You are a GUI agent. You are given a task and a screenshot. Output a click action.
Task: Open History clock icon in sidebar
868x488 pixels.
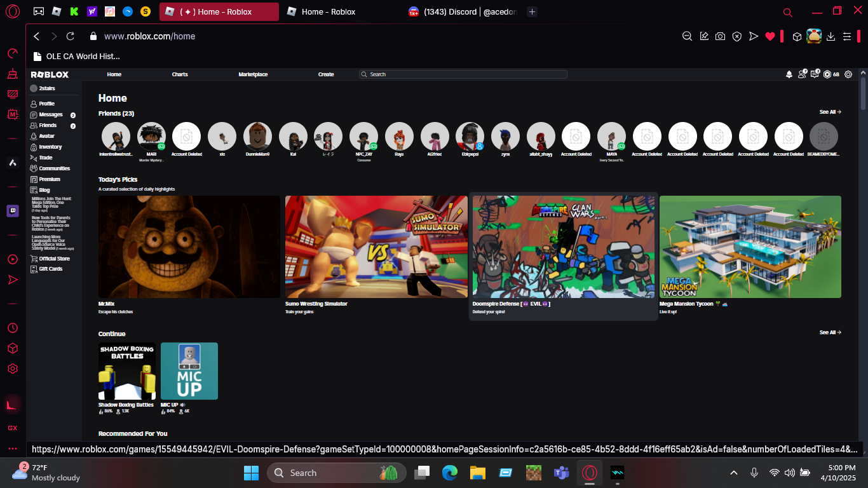click(x=13, y=328)
